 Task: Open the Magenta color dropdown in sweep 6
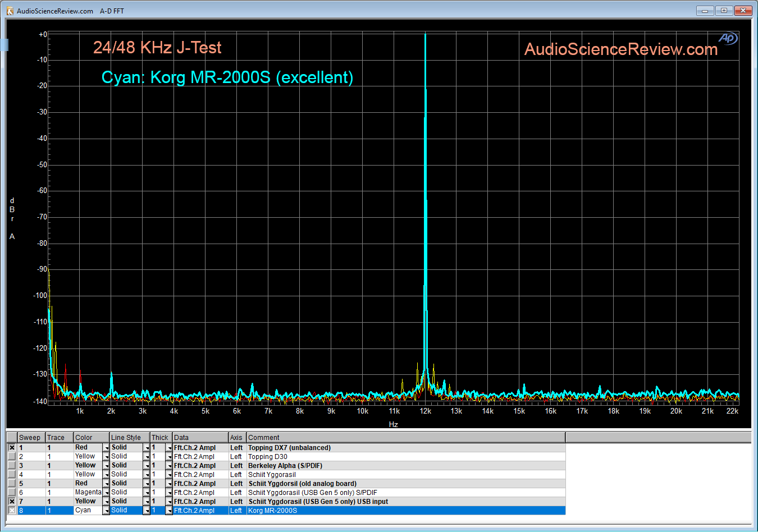pos(106,493)
